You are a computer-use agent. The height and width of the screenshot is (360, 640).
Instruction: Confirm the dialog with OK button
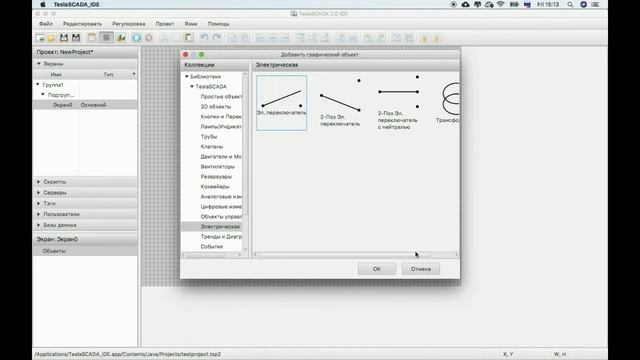376,269
